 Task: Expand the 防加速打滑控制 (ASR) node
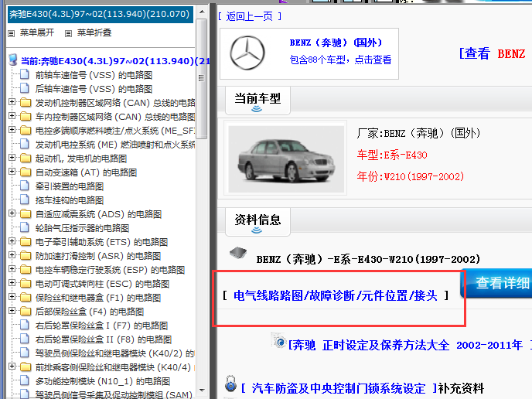click(x=12, y=255)
